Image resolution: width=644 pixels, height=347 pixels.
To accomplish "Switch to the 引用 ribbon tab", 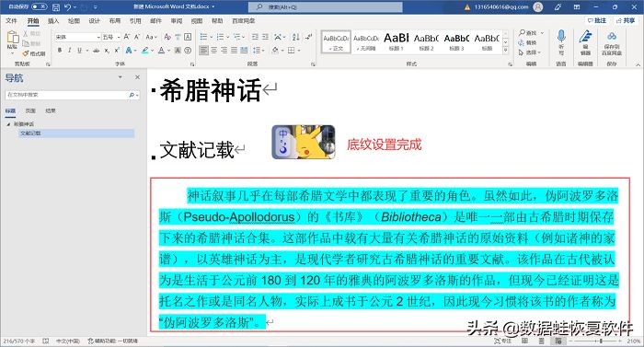I will point(135,20).
